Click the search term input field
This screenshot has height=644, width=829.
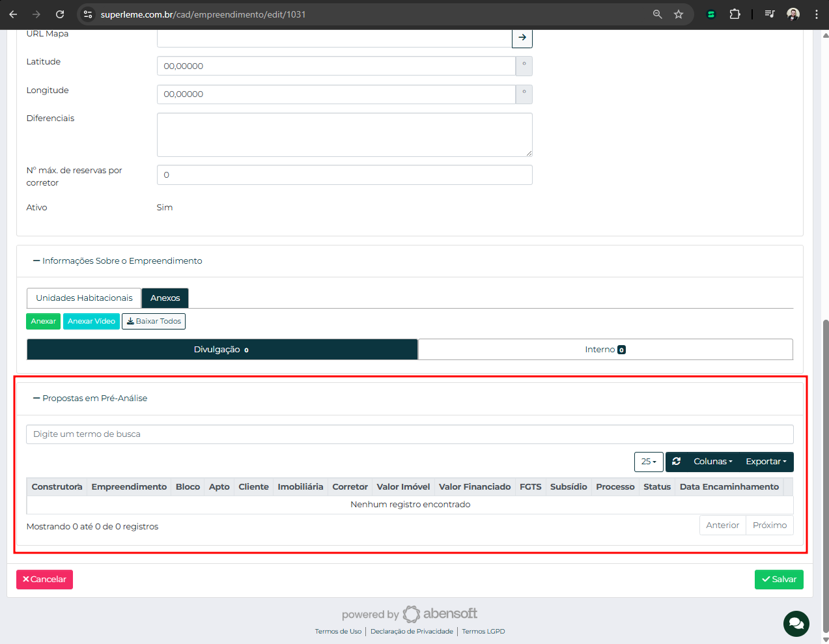[x=410, y=434]
